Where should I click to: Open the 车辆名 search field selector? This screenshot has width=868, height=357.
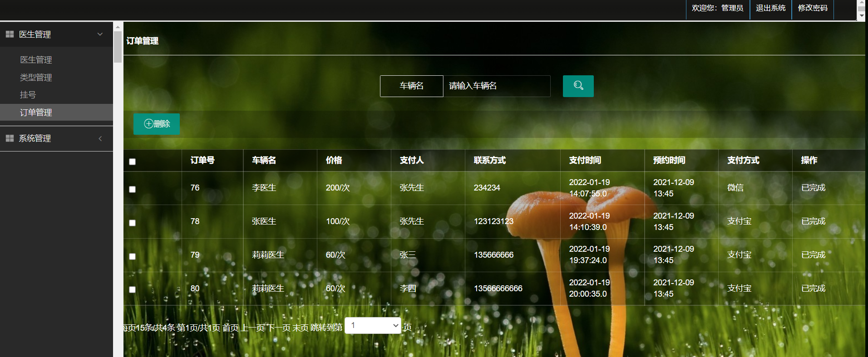click(411, 86)
